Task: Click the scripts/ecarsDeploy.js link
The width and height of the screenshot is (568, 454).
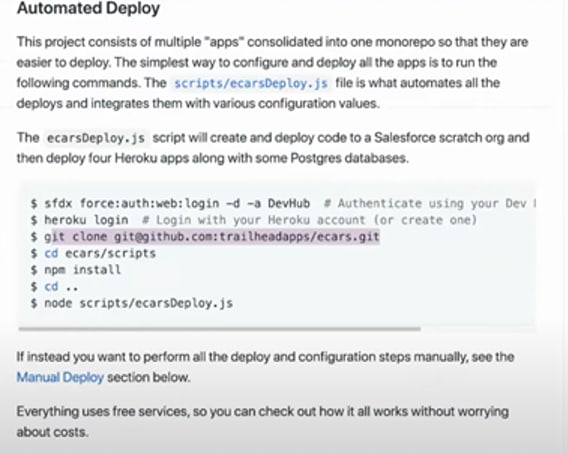Action: pos(251,83)
